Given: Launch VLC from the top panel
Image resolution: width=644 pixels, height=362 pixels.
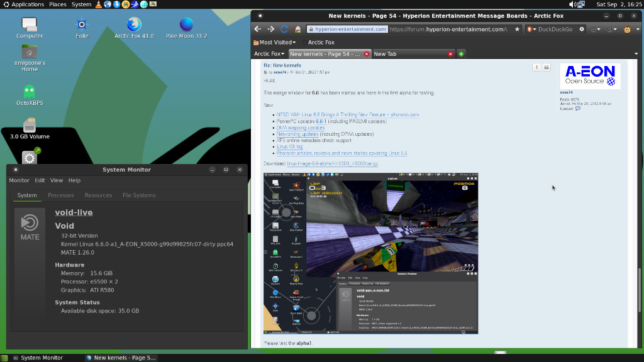Looking at the screenshot, I should tap(99, 4).
